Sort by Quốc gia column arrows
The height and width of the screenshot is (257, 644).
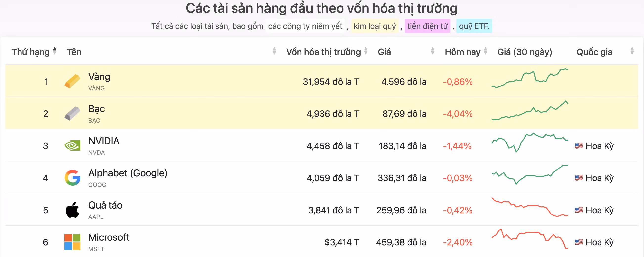pos(632,51)
